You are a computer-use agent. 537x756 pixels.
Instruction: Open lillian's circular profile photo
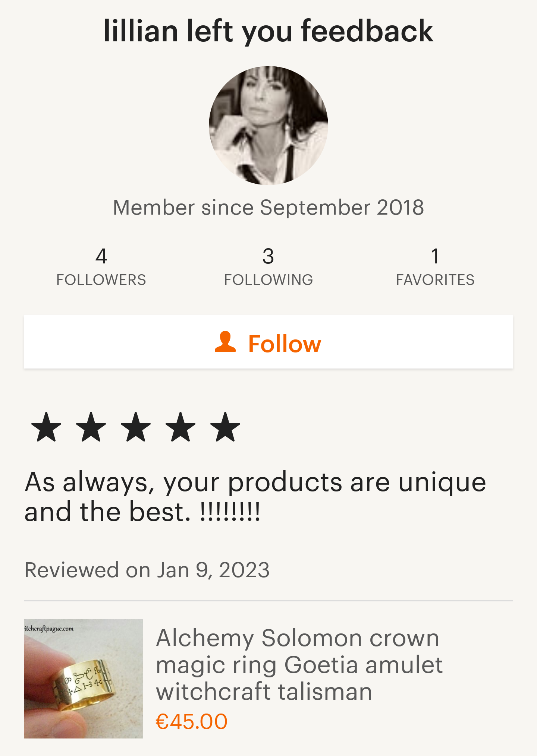click(x=268, y=126)
